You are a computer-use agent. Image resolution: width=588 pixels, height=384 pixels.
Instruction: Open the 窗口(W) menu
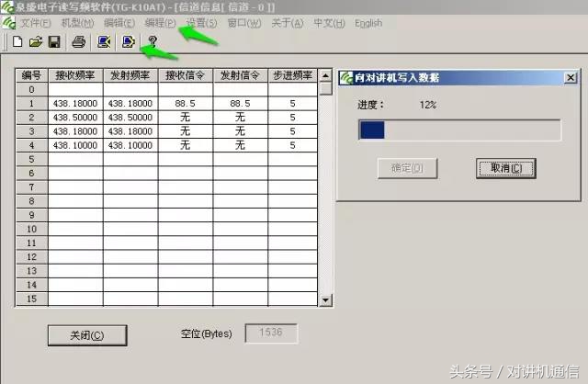244,23
